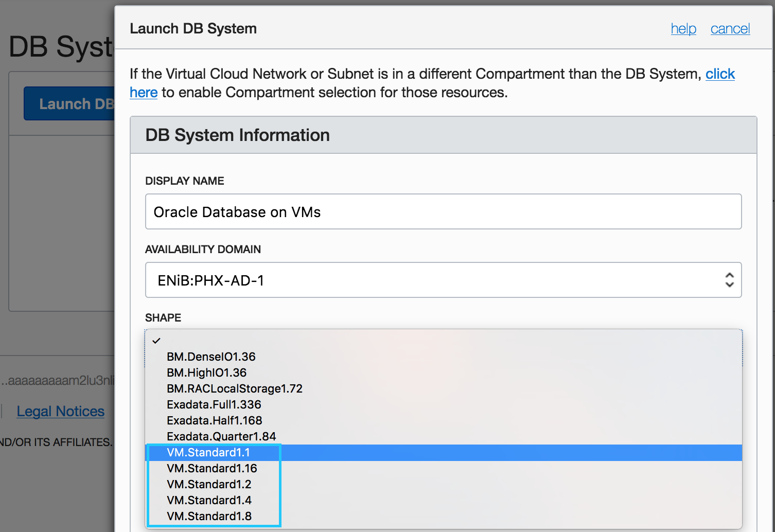Pick VM.Standard1.8 in the shape list
Screen dimensions: 775x532
(209, 516)
